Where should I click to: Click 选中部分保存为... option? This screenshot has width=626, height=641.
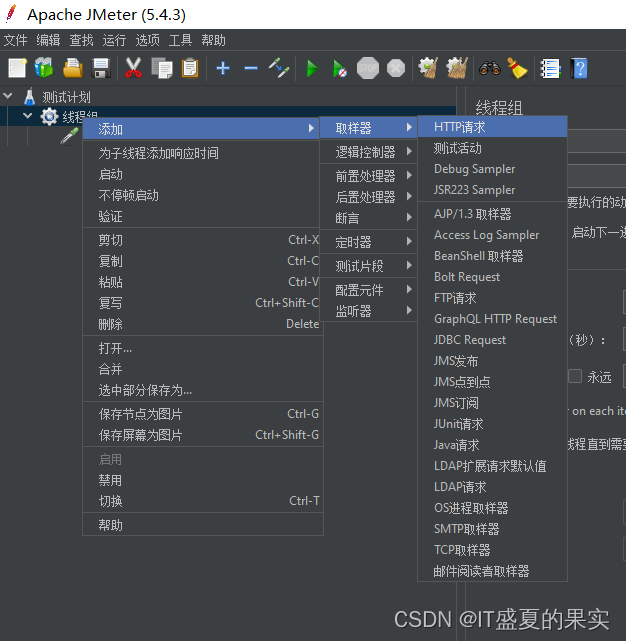(x=203, y=390)
